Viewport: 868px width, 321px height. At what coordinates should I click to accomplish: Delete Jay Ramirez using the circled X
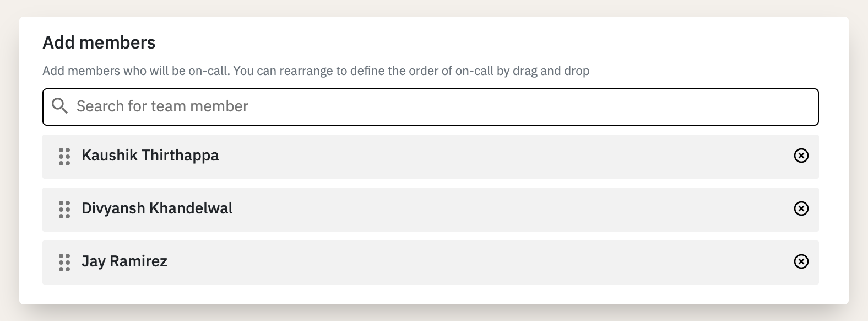point(801,261)
